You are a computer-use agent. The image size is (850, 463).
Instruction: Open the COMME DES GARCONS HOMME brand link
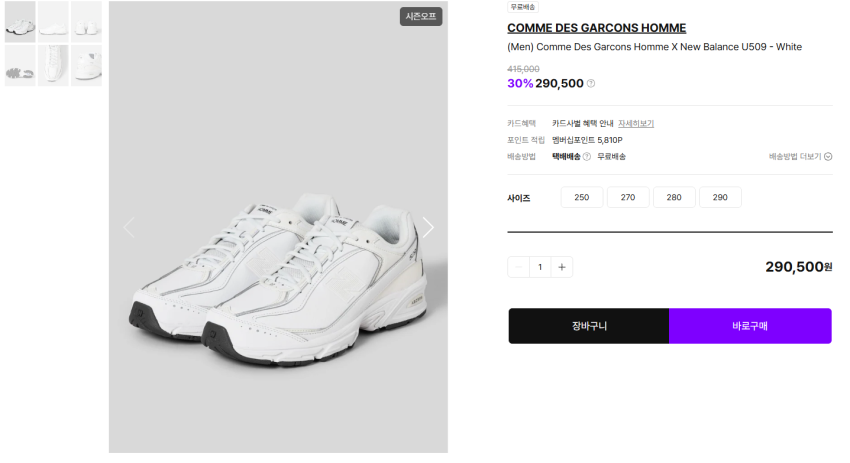point(596,28)
